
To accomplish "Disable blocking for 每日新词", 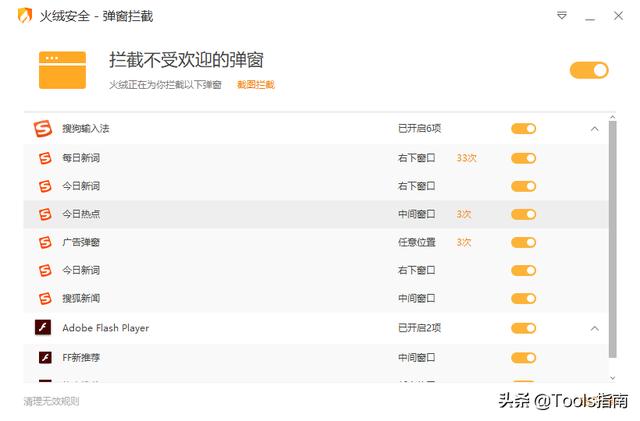I will point(524,158).
